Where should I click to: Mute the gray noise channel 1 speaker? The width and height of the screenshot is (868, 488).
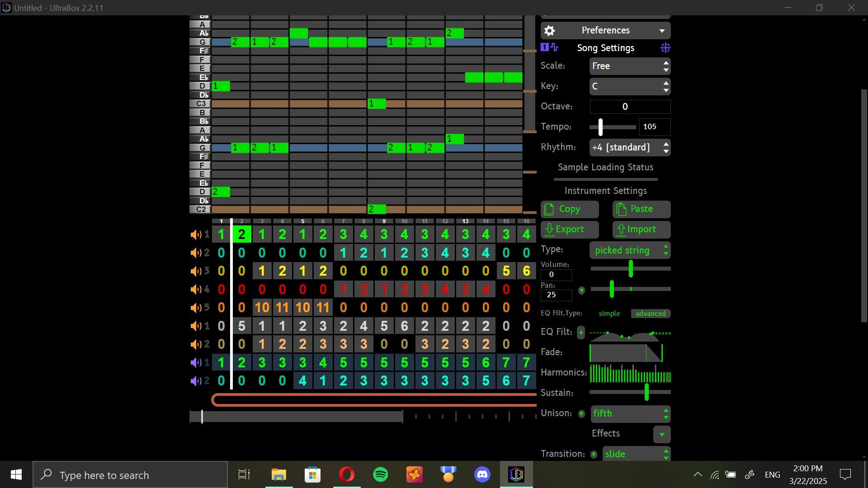[x=196, y=326]
